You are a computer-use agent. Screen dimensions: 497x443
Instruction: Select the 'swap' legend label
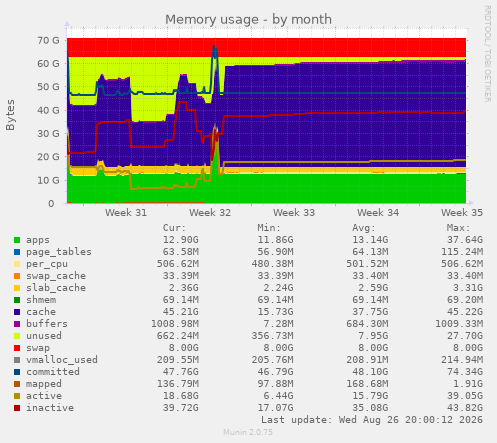tap(38, 348)
